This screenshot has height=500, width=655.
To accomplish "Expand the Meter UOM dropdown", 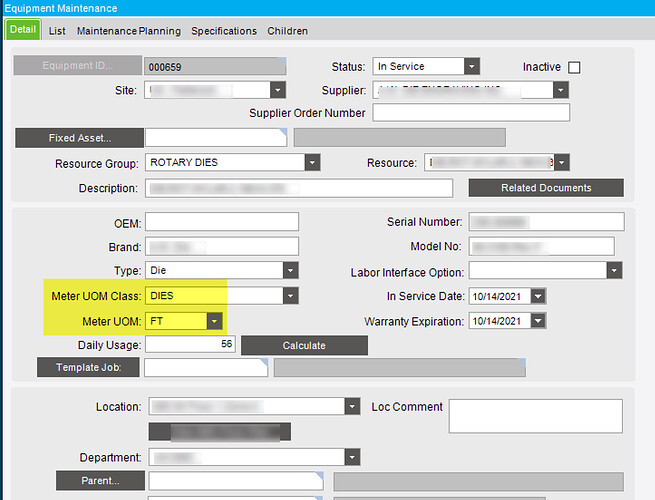I will click(x=215, y=321).
